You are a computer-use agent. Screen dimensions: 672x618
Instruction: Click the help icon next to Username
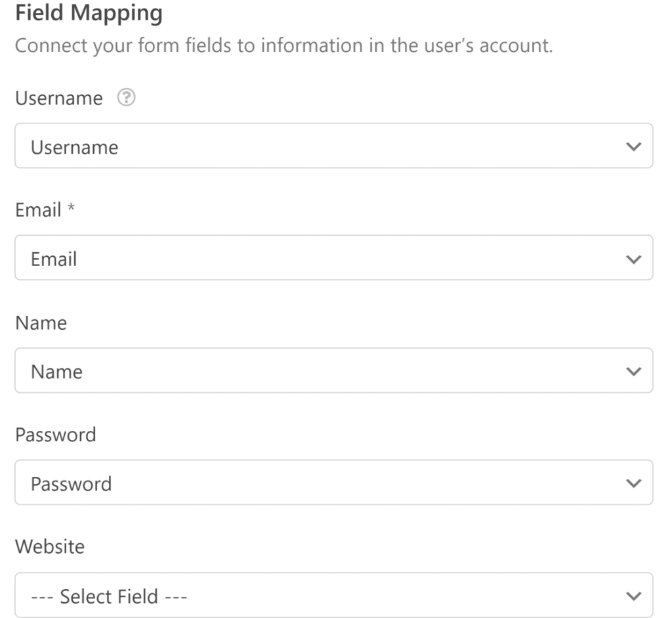click(127, 97)
